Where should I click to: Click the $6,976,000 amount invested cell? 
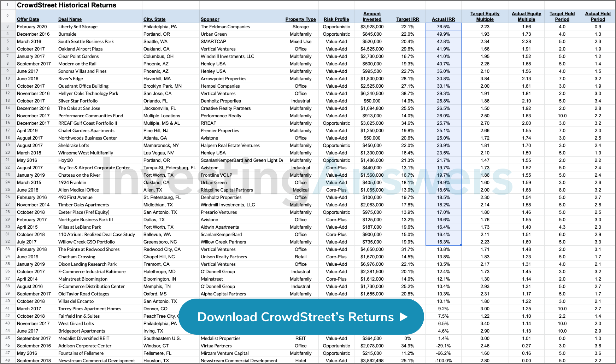[372, 264]
